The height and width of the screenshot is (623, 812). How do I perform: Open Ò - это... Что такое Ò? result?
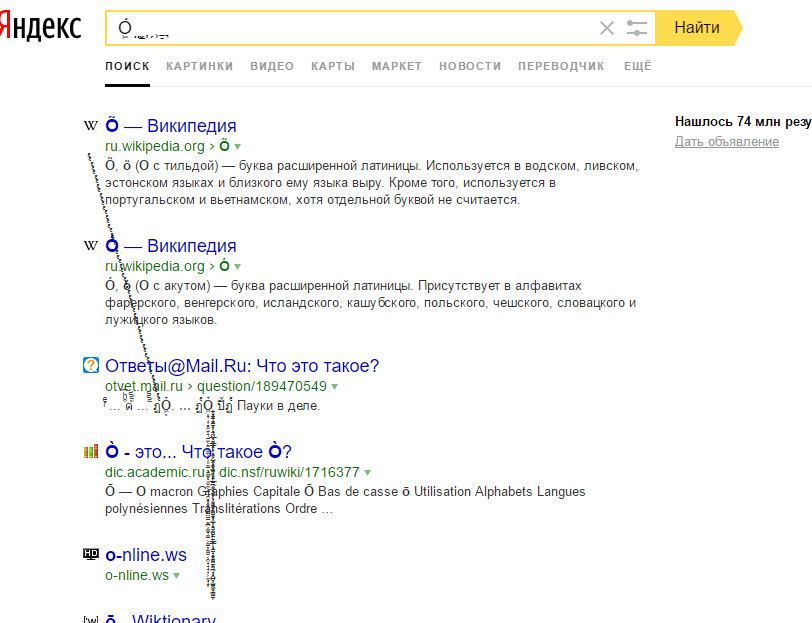[198, 452]
